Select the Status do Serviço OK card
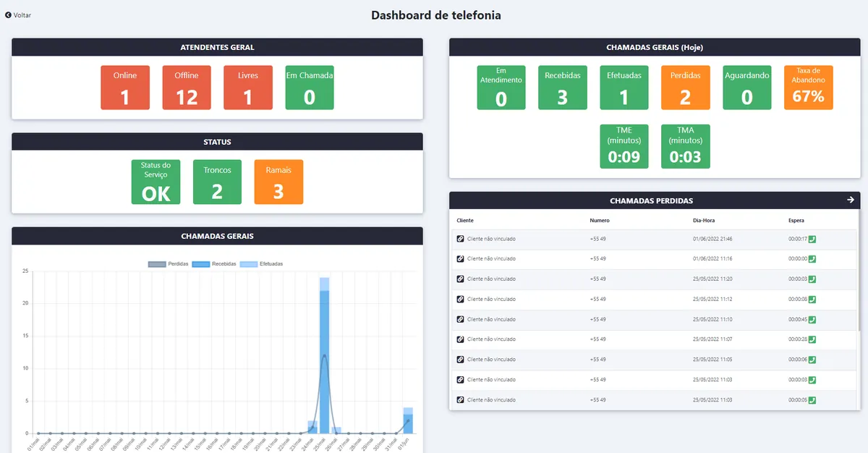 (x=156, y=182)
